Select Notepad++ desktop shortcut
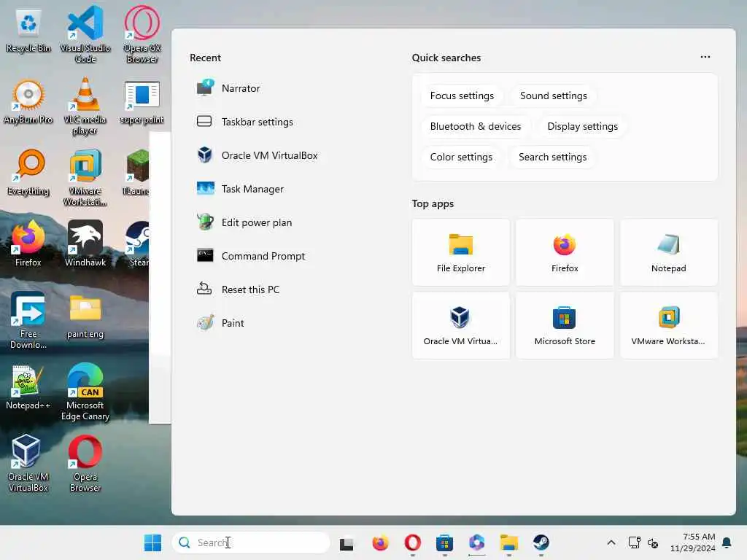The width and height of the screenshot is (747, 560). (x=28, y=388)
